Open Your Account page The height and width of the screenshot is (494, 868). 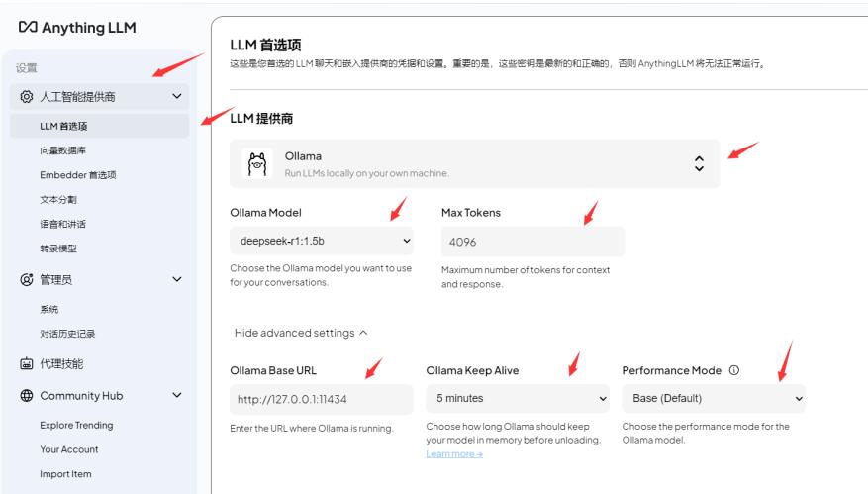tap(68, 449)
